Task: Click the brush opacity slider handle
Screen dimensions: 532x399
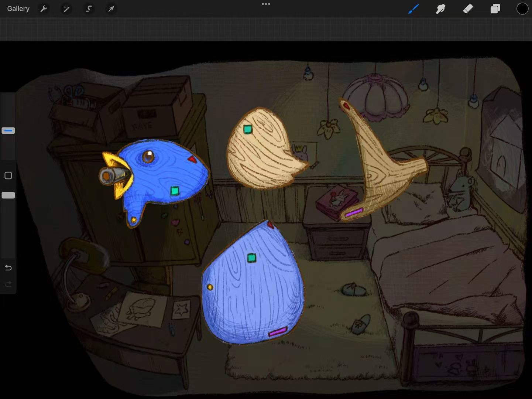Action: [x=8, y=195]
